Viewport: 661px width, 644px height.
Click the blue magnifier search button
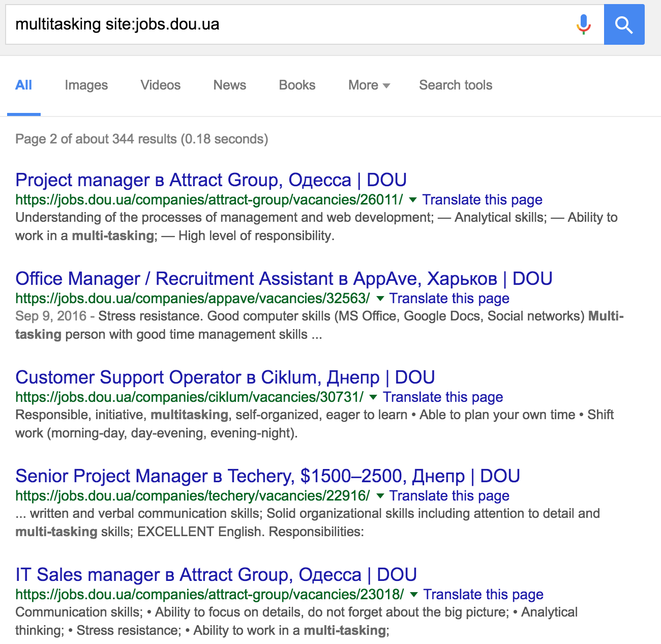[x=624, y=24]
